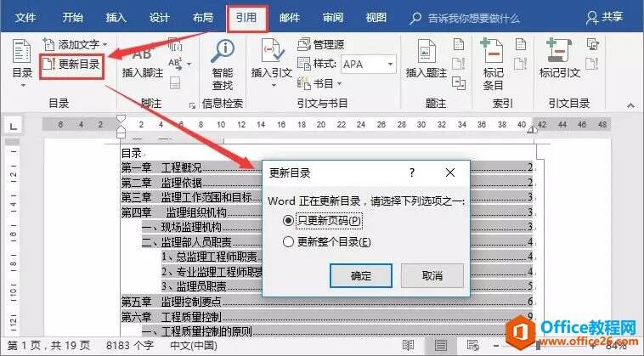This screenshot has height=356, width=644.
Task: Click the 中文(中国) language indicator
Action: point(194,346)
